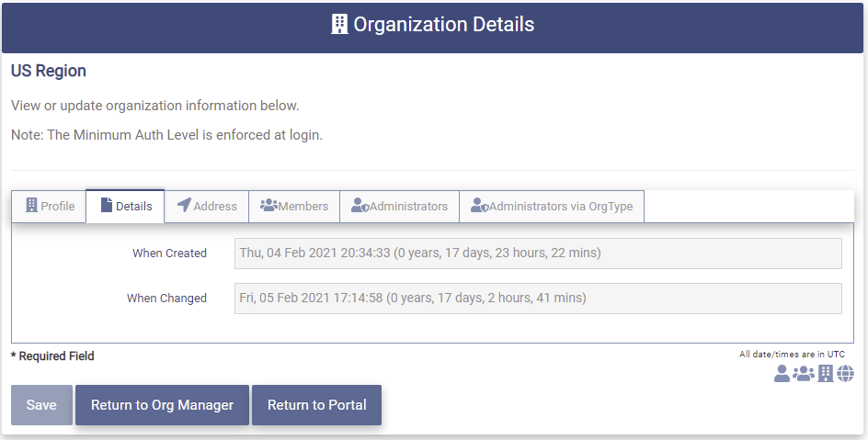Click the globe icon at bottom right
868x440 pixels.
click(845, 374)
